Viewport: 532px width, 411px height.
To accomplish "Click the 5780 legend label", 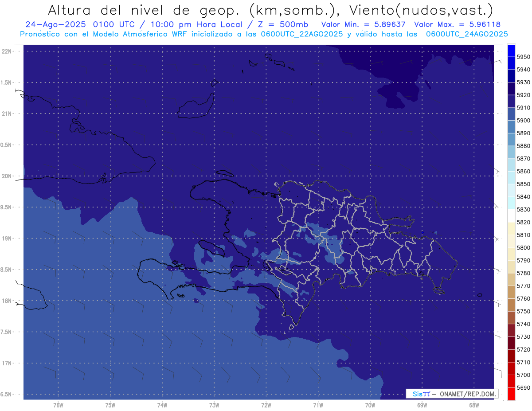I will pyautogui.click(x=523, y=273).
